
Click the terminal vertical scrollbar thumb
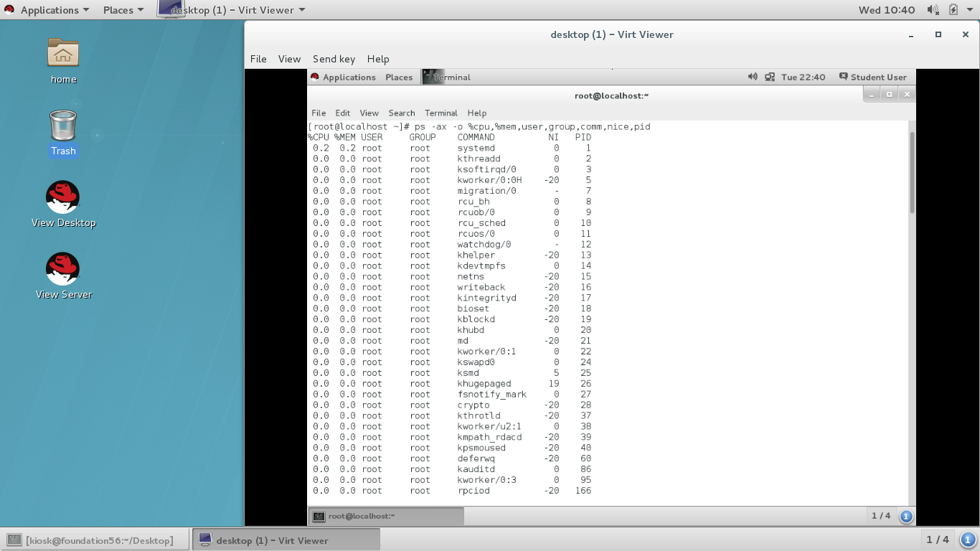[912, 172]
